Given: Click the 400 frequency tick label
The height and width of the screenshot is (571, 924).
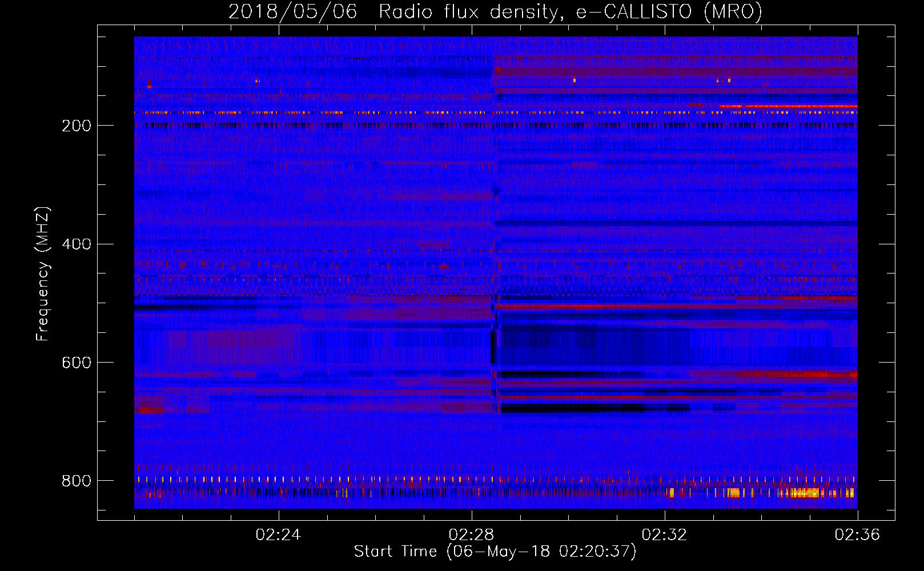Looking at the screenshot, I should [77, 244].
